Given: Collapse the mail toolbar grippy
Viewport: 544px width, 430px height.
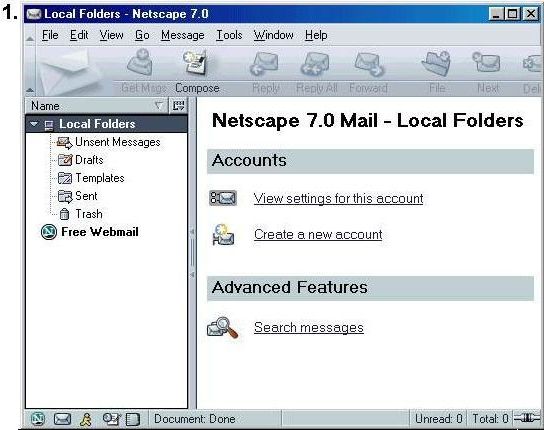Looking at the screenshot, I should (x=30, y=90).
